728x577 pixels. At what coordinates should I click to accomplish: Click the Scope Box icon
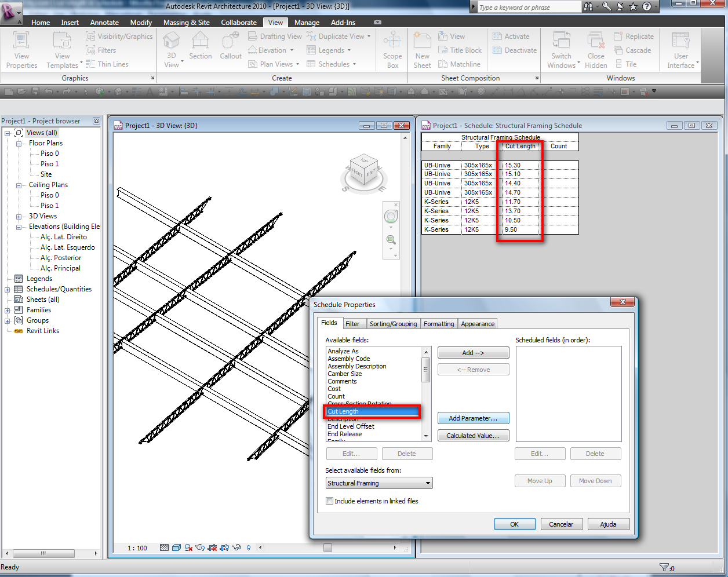click(x=392, y=42)
